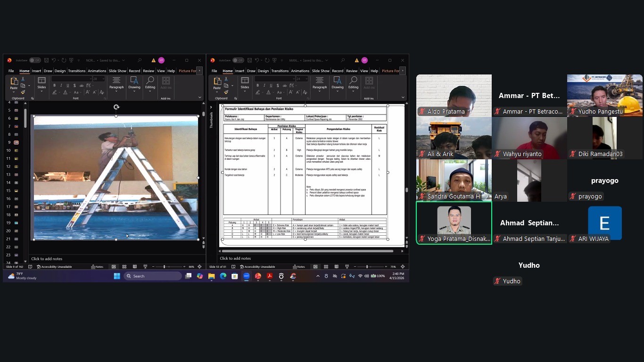Toggle AutoSave in the right PowerPoint window
This screenshot has height=362, width=644.
[238, 60]
